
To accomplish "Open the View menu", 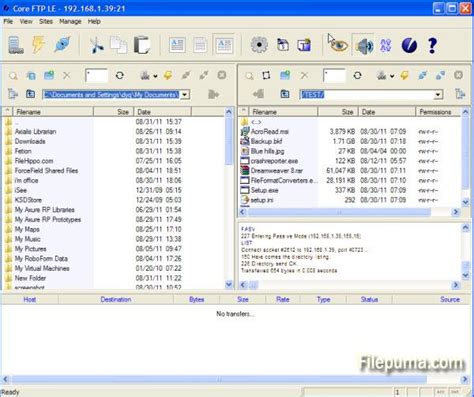I will 26,21.
